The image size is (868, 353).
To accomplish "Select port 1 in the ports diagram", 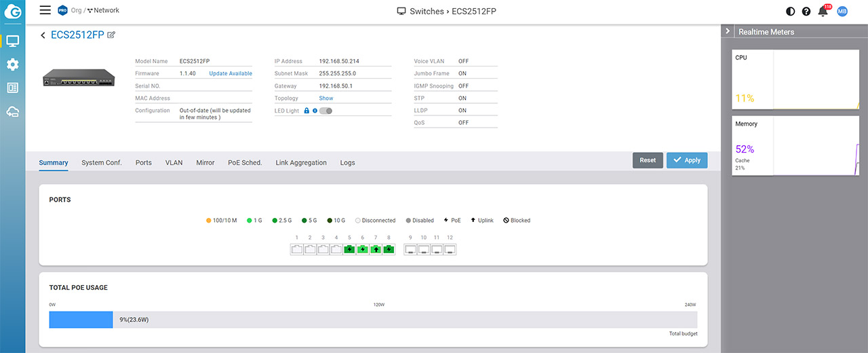I will 296,249.
